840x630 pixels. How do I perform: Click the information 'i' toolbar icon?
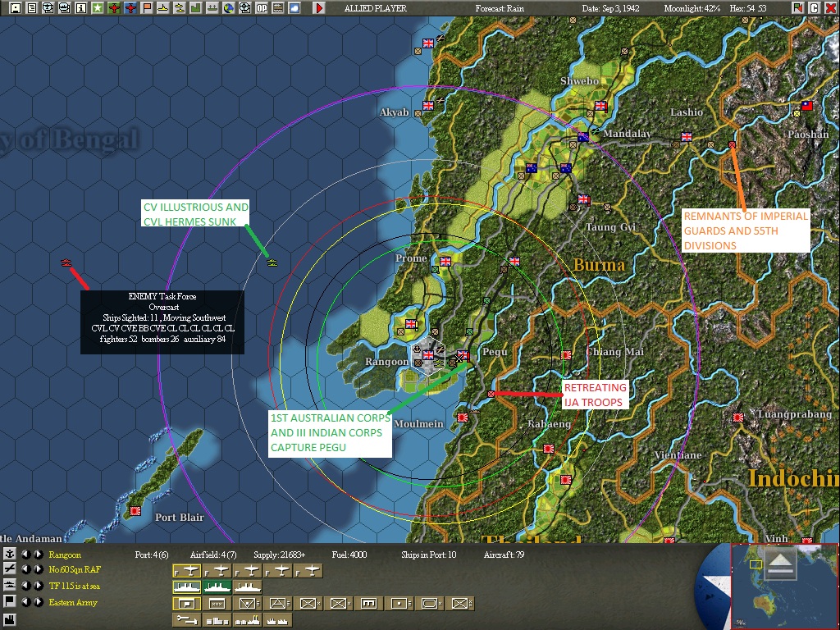[x=81, y=8]
